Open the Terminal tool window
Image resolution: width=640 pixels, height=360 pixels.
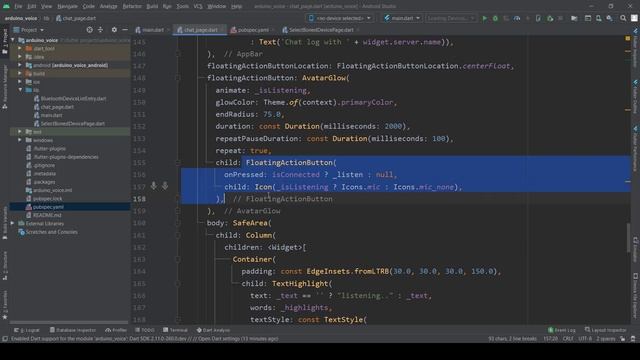coord(175,330)
